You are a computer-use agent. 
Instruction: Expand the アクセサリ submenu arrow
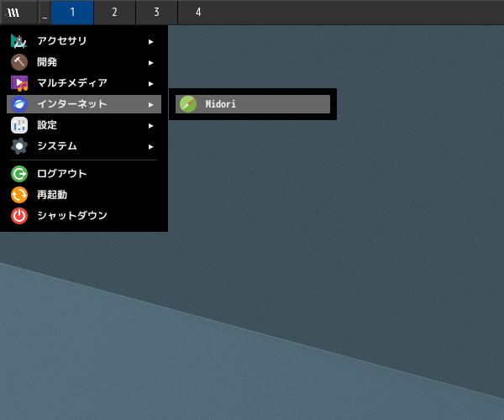150,42
